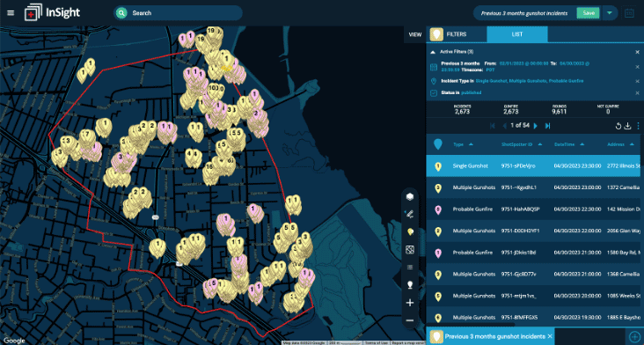
Task: Go to next page of results
Action: click(x=535, y=126)
